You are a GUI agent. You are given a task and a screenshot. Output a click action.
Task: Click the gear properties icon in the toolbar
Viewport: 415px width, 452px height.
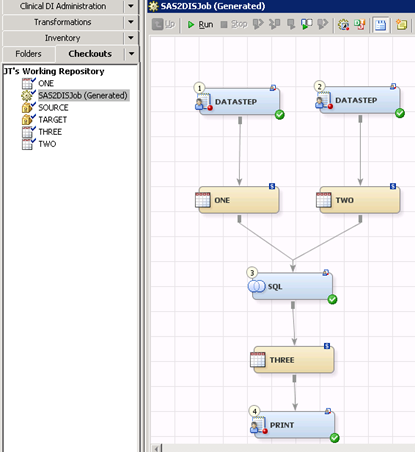click(x=343, y=25)
